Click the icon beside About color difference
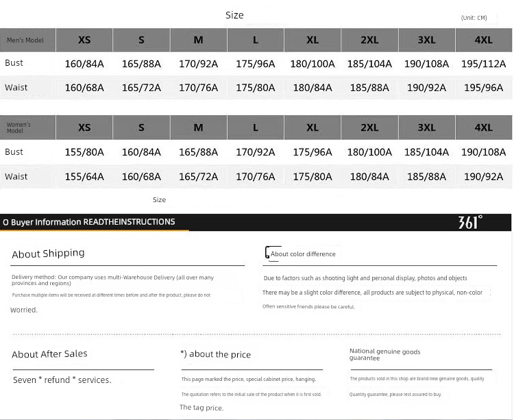 [267, 254]
